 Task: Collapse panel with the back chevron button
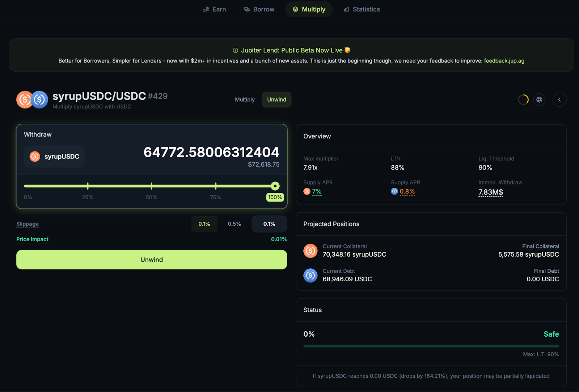coord(559,99)
